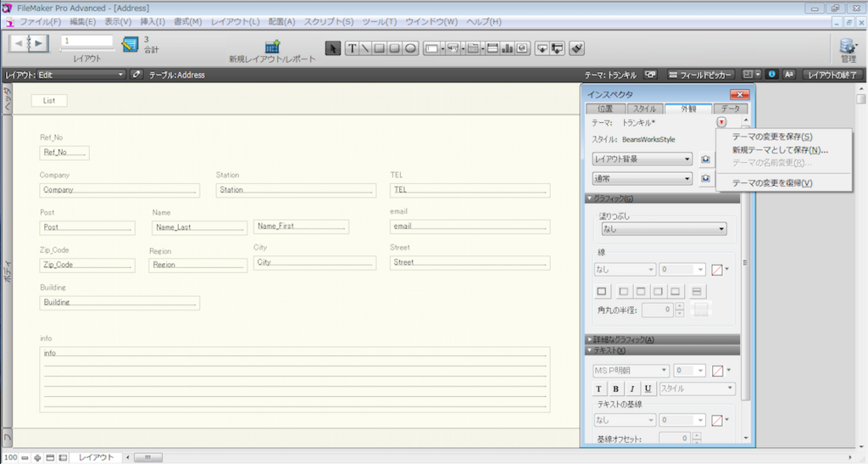Open the 塗りつぶし fill dropdown
Screen dimensions: 868x464
[x=665, y=229]
